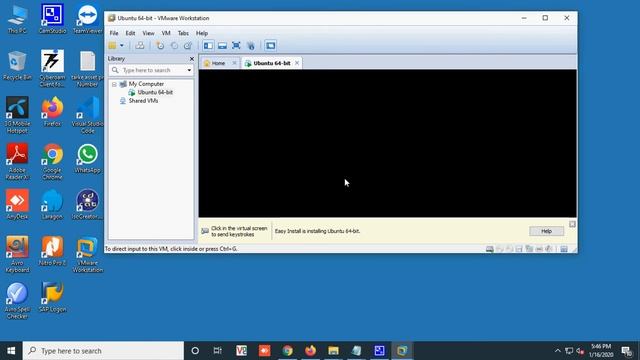This screenshot has height=360, width=640.
Task: Close the Ubuntu 64-bit tab
Action: [x=297, y=63]
